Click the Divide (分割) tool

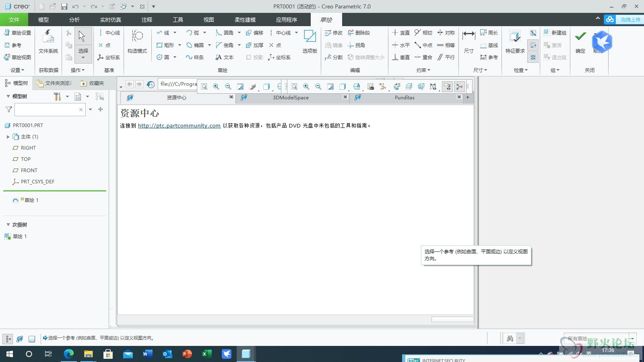pyautogui.click(x=334, y=57)
